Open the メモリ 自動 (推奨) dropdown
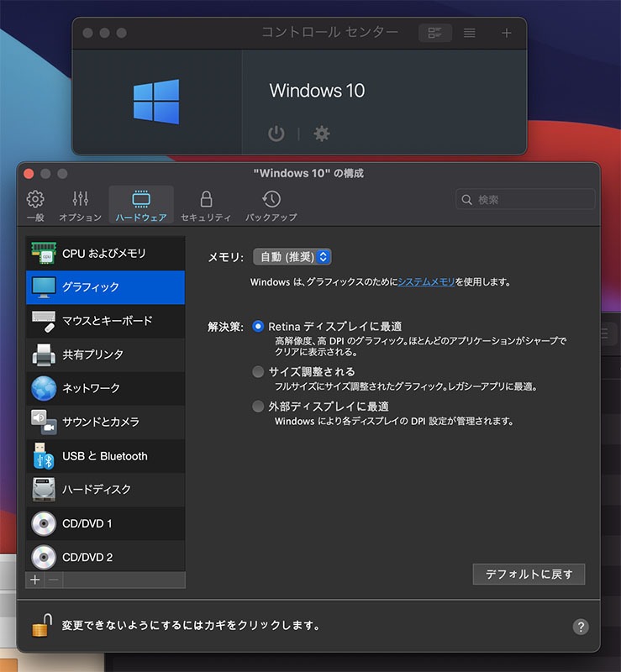Viewport: 621px width, 672px height. tap(292, 257)
